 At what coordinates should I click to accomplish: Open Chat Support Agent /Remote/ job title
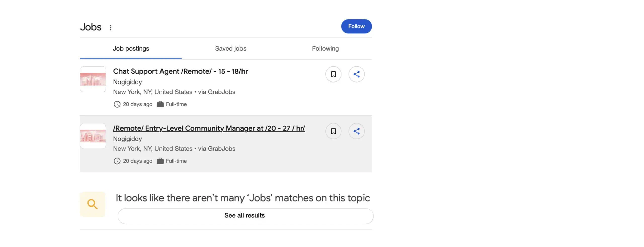[180, 71]
